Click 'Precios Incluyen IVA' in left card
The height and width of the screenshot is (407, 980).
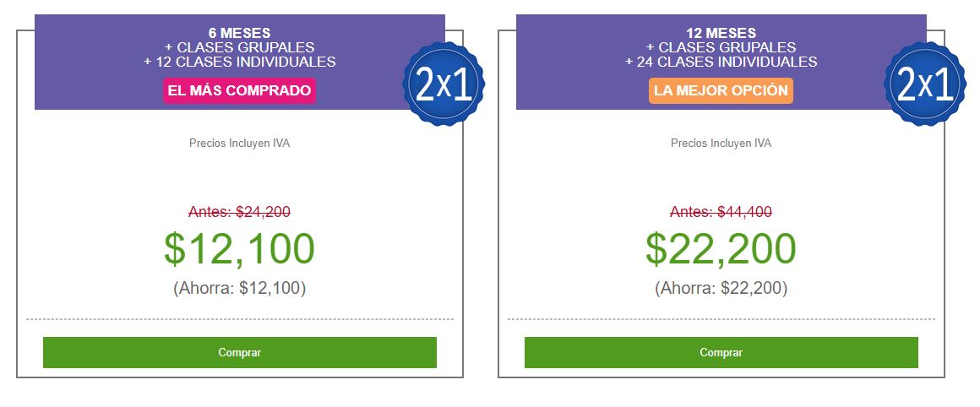239,143
